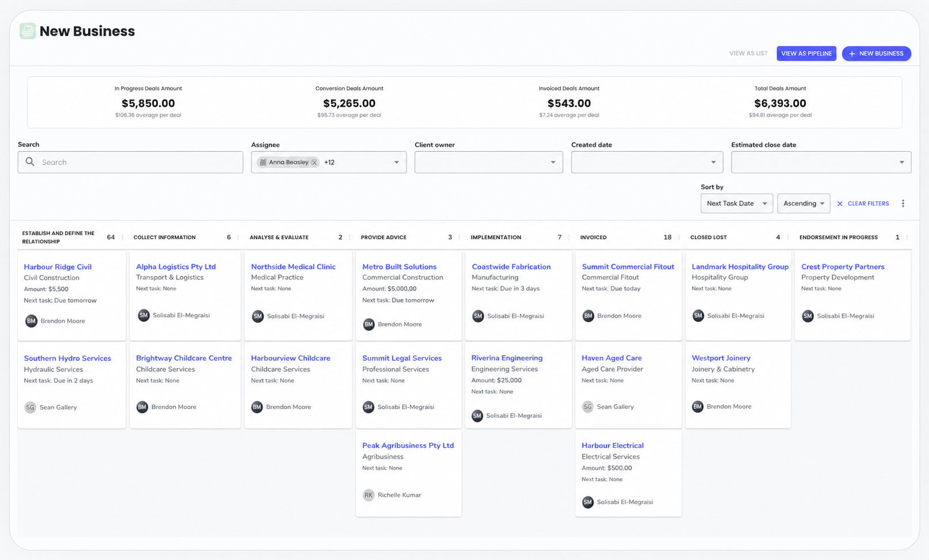
Task: Click the Establish and Define the Relationship column header
Action: pos(58,237)
